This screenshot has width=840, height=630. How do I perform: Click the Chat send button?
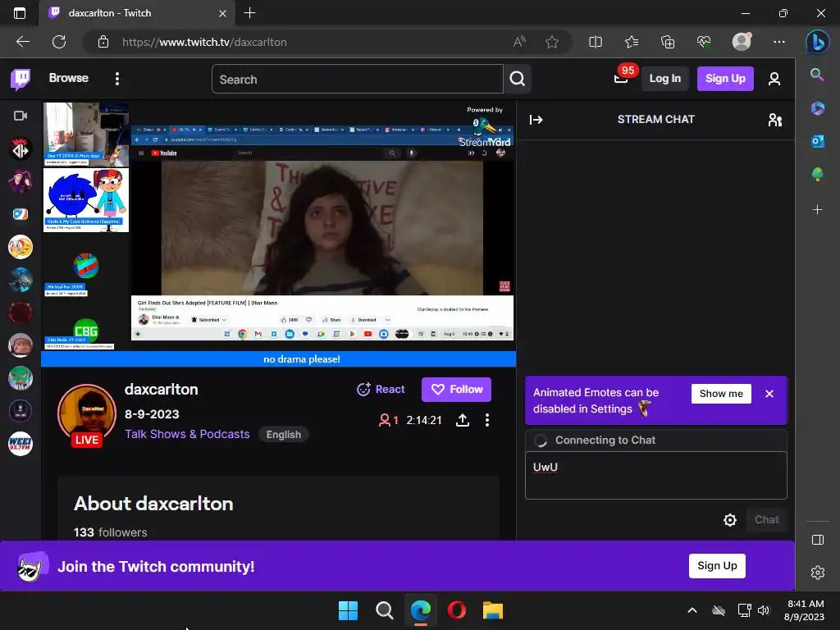click(x=766, y=519)
